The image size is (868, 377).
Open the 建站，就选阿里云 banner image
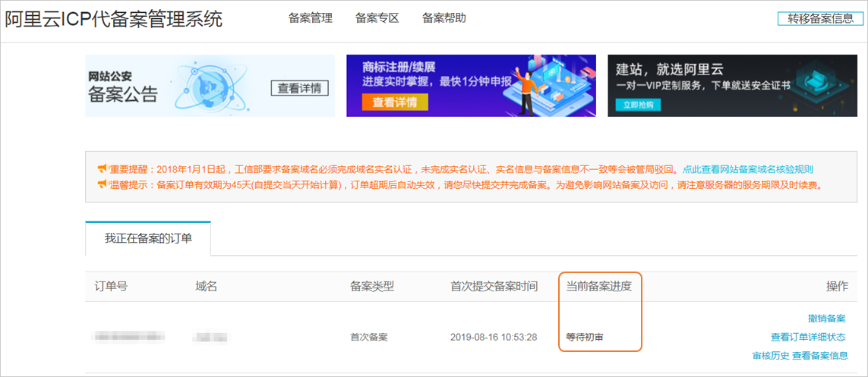tap(732, 86)
